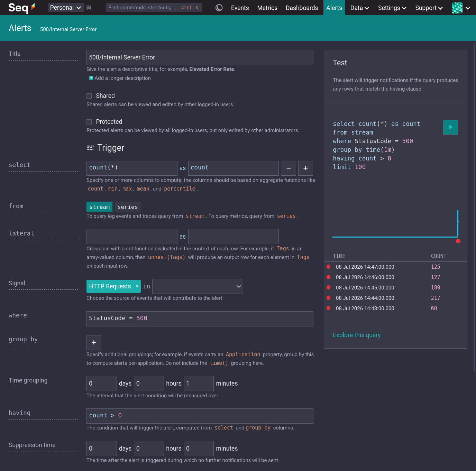Open the Dashboards tab
Viewport: 476px width, 471px height.
click(x=302, y=8)
